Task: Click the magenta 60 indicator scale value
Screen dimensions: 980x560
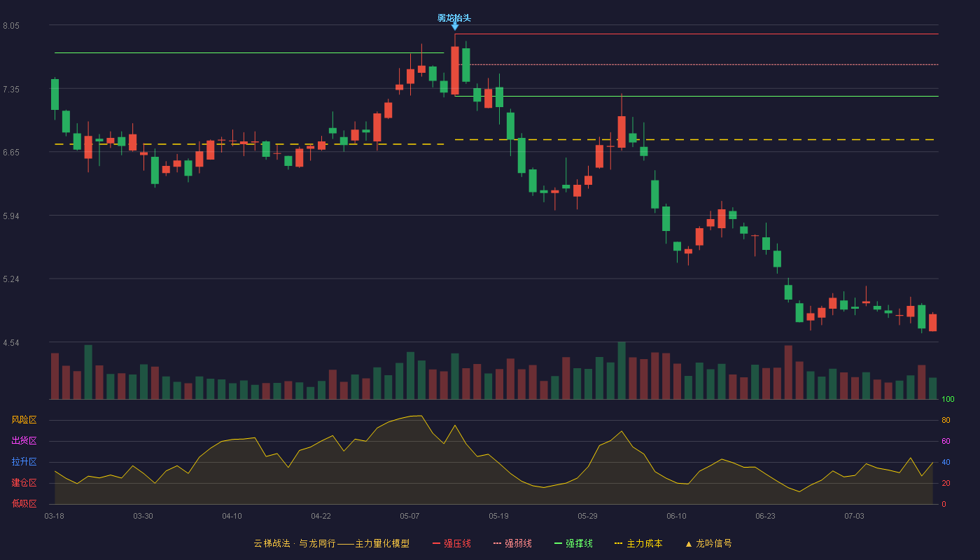Action: 946,442
